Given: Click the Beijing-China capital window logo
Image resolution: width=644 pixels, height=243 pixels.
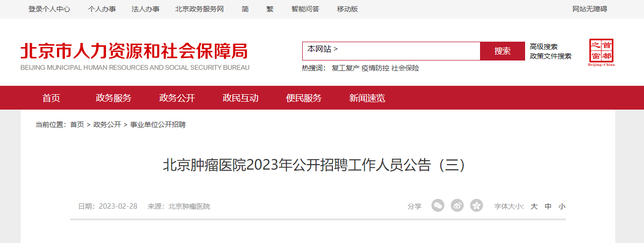Looking at the screenshot, I should pyautogui.click(x=601, y=53).
